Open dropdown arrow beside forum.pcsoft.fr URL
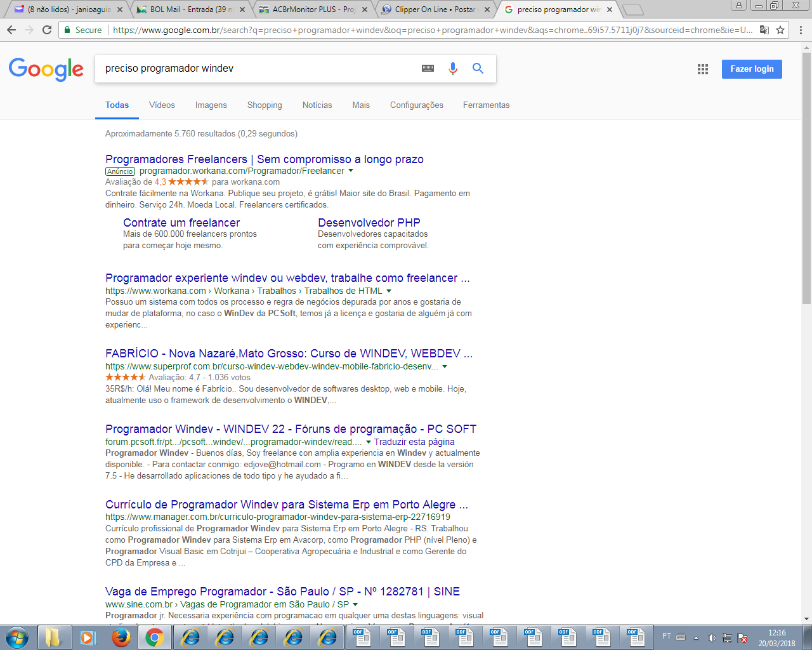Viewport: 812px width, 650px height. (x=369, y=442)
